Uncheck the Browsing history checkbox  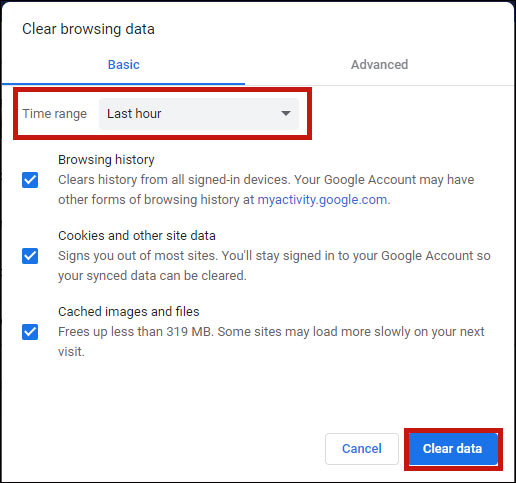pyautogui.click(x=30, y=180)
